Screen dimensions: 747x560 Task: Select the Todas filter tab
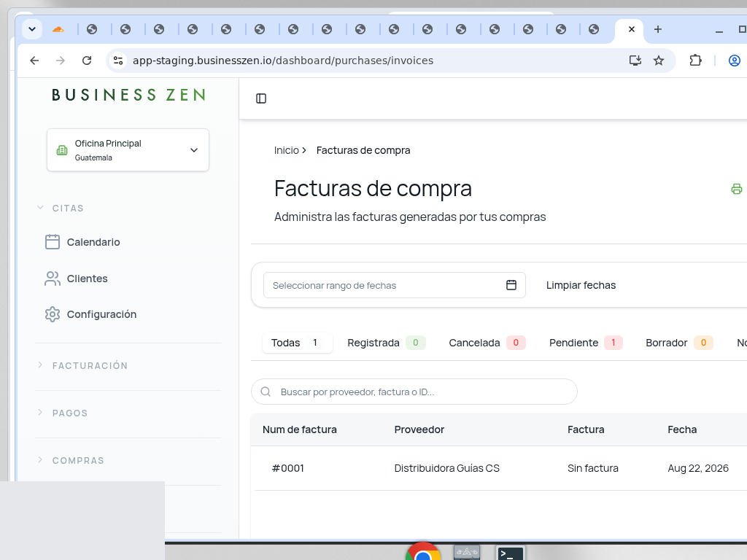[x=298, y=343]
